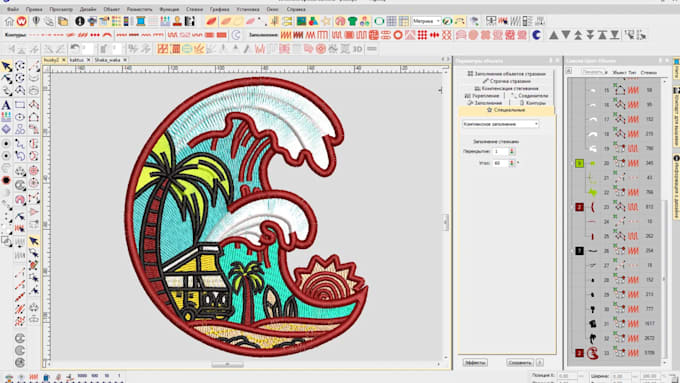Click the red leaf icon in top toolbar
This screenshot has width=680, height=383.
212,21
